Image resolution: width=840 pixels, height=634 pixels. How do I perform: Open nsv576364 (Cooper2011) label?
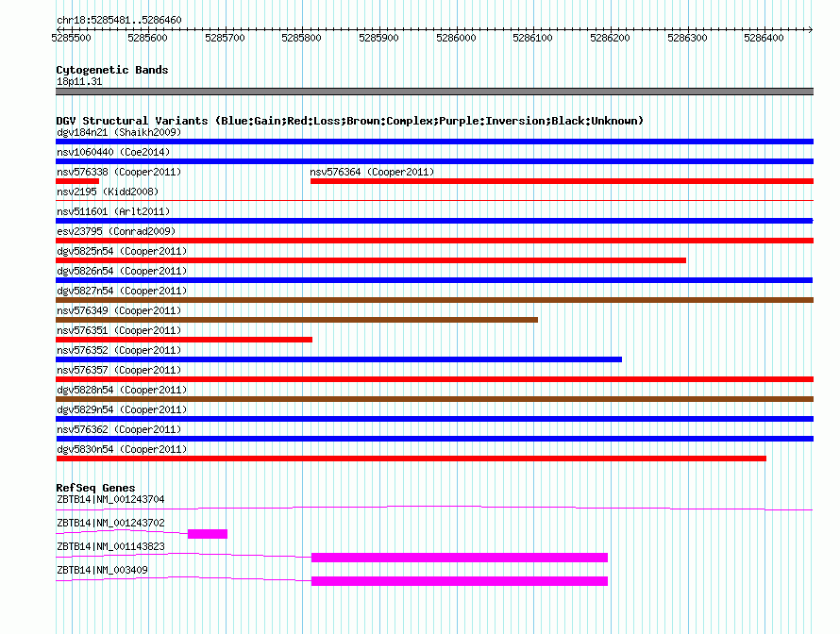(372, 172)
